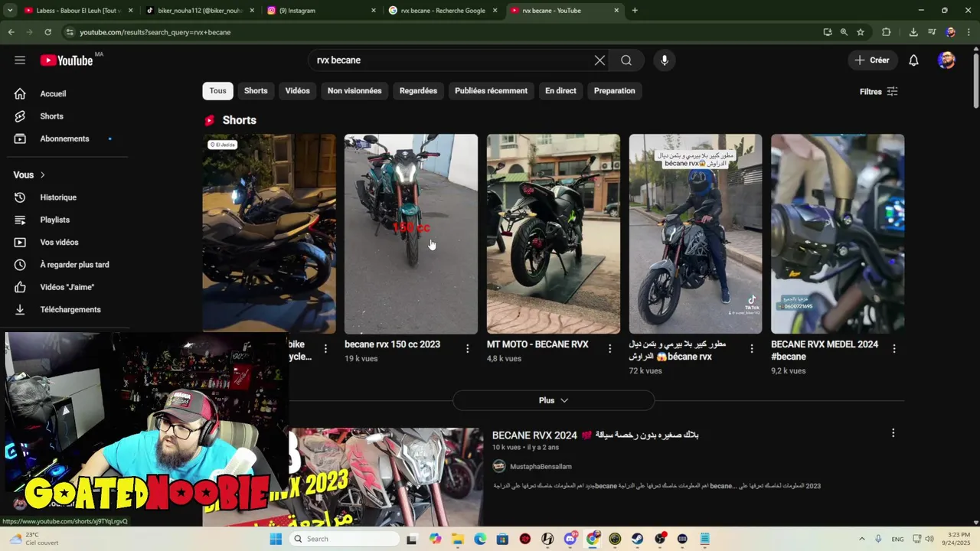Screen dimensions: 980x551
Task: Open options for becane rvx 150 cc short
Action: (x=467, y=349)
